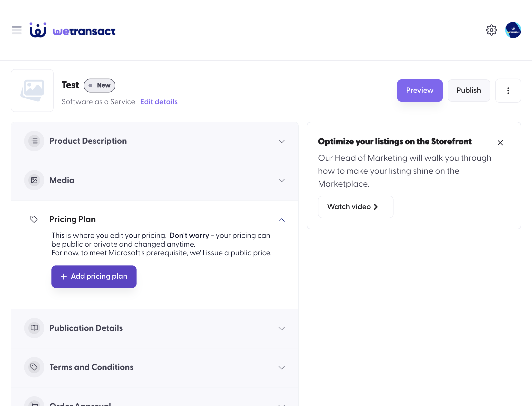Preview the Test listing

pos(420,91)
